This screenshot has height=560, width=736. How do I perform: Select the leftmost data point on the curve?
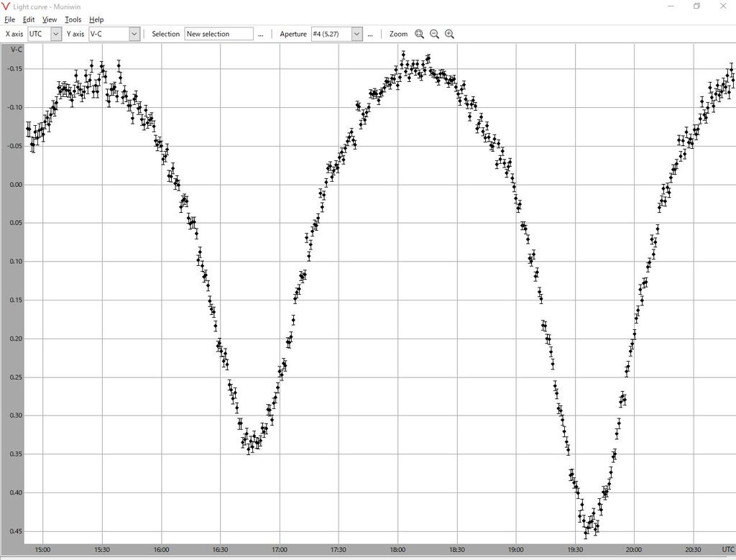(29, 129)
